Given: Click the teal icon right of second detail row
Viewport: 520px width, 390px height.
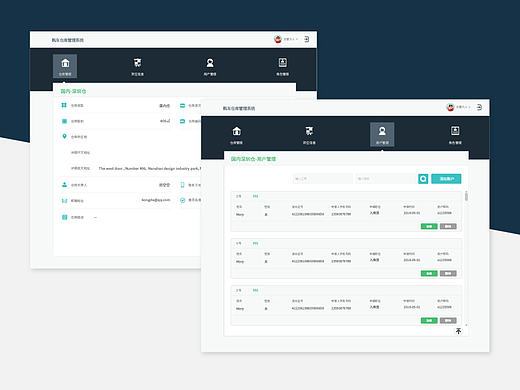Looking at the screenshot, I should pos(182,121).
